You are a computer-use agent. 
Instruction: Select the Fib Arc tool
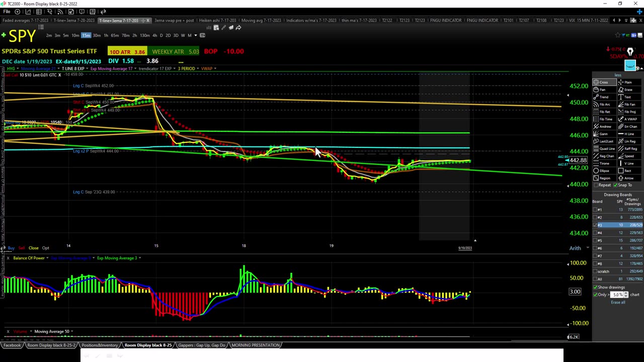[604, 104]
